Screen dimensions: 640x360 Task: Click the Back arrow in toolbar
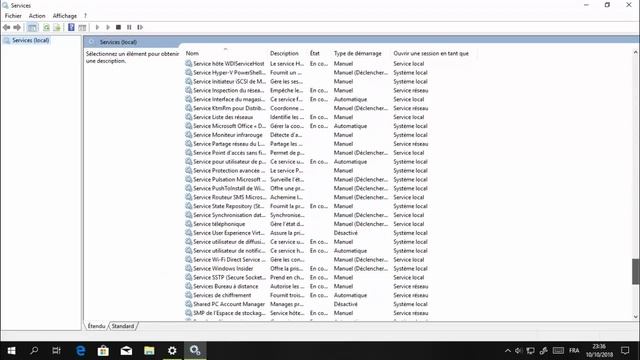click(7, 27)
